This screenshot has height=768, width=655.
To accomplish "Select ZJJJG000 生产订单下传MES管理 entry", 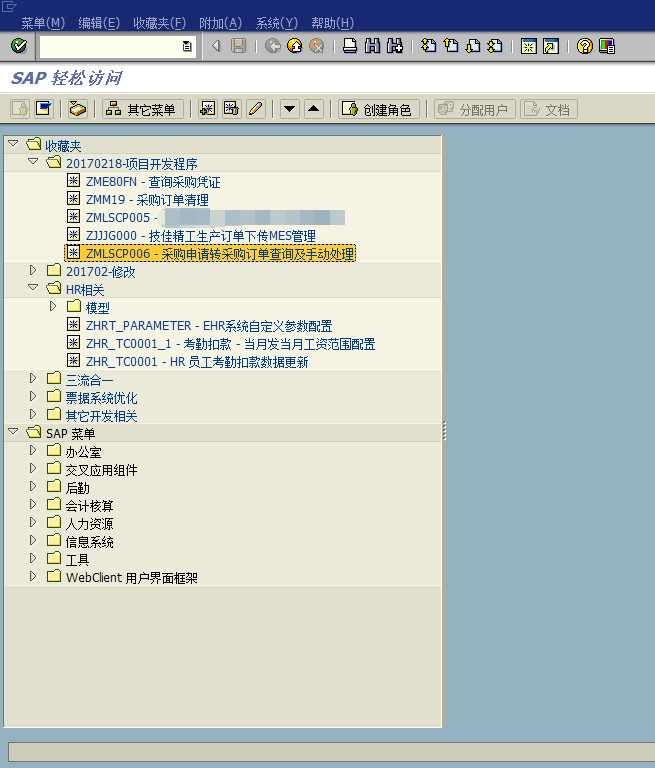I will [200, 236].
